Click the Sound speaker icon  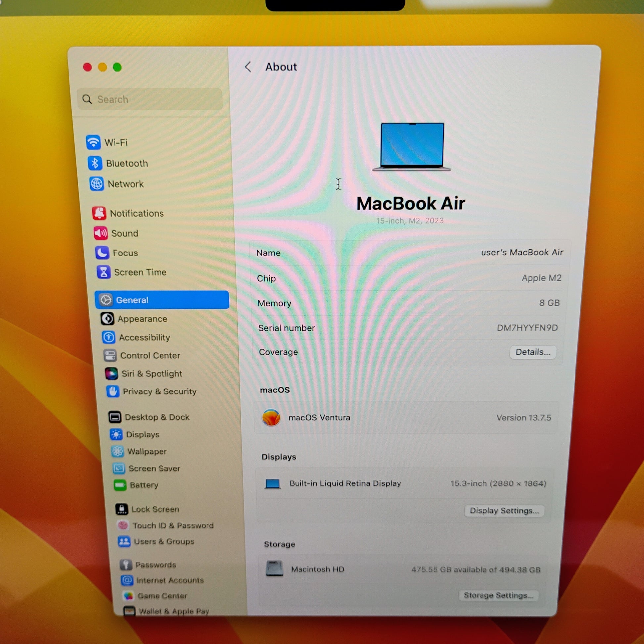click(x=100, y=233)
